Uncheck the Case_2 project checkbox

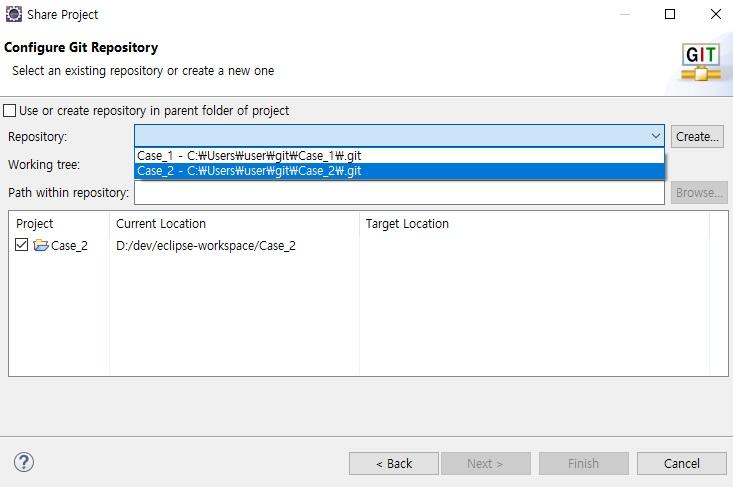tap(22, 244)
